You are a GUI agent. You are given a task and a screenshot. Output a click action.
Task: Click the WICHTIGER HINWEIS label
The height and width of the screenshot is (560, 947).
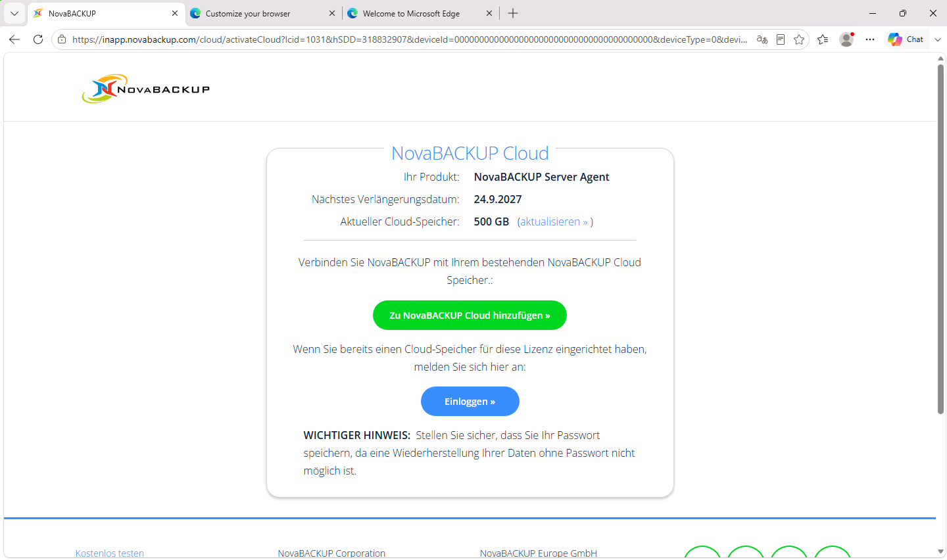[x=356, y=435]
